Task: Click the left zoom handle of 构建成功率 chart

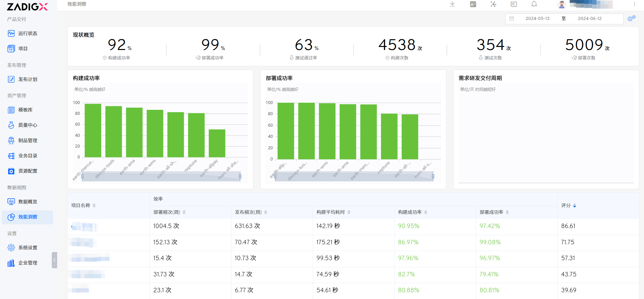Action: click(x=82, y=176)
